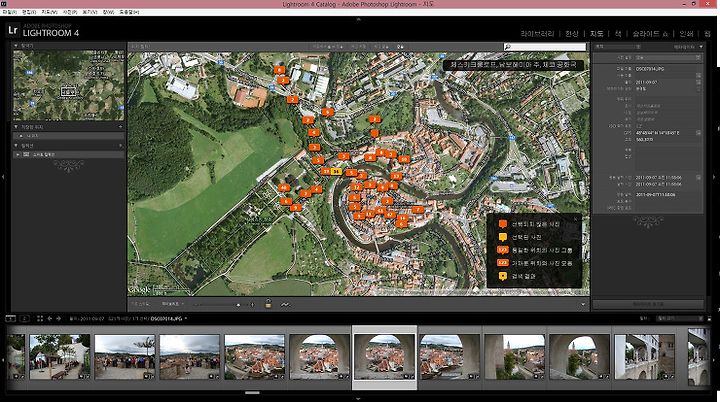Viewport: 720px width, 402px height.
Task: Click the view rectangle in navigator map
Action: pyautogui.click(x=68, y=92)
